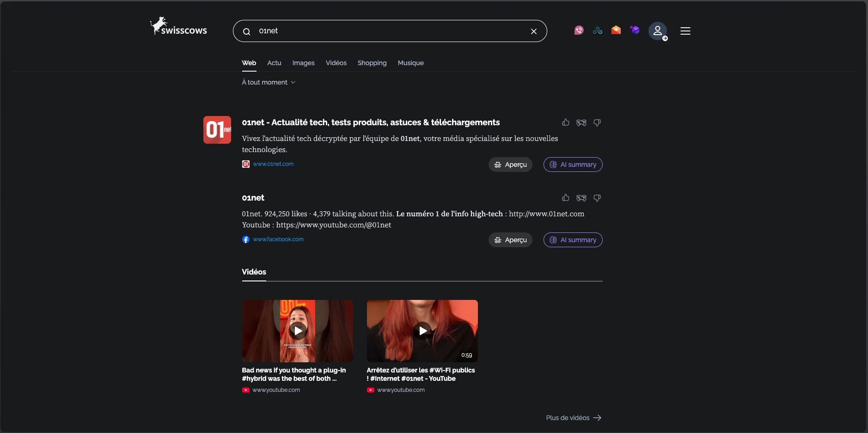
Task: Open the purple cube icon in the header
Action: pos(635,30)
